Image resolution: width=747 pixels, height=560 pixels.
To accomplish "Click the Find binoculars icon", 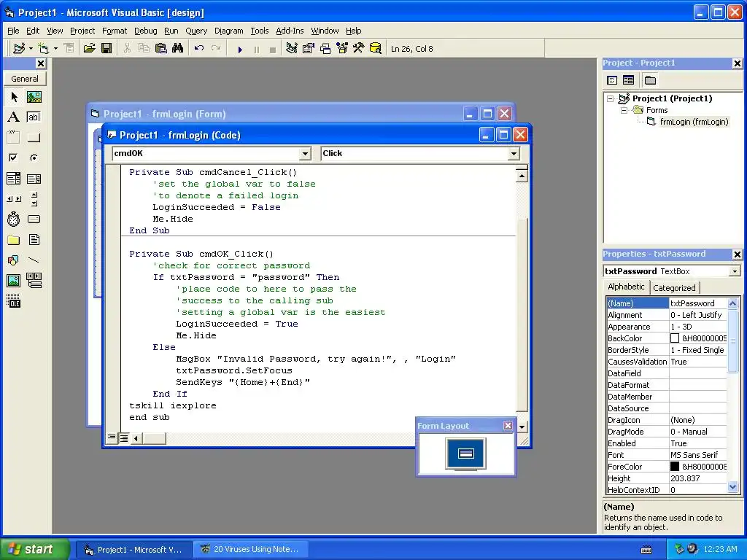I will point(178,49).
